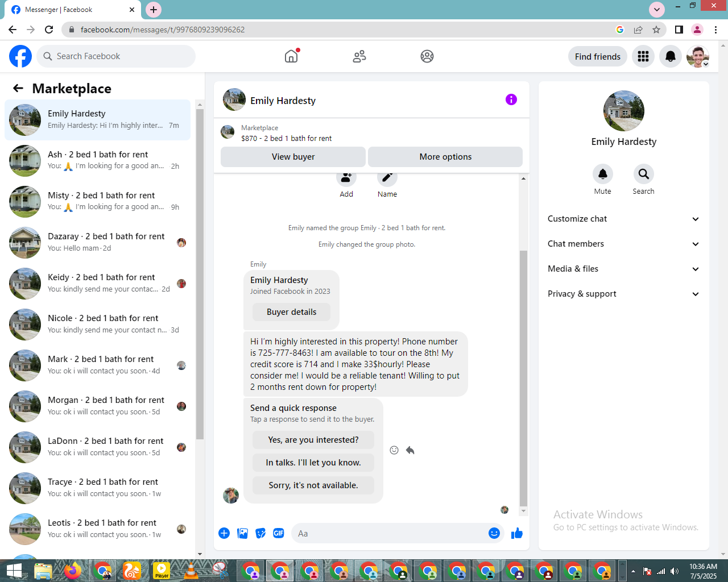The image size is (728, 582).
Task: Open a new Chrome tab
Action: tap(154, 9)
